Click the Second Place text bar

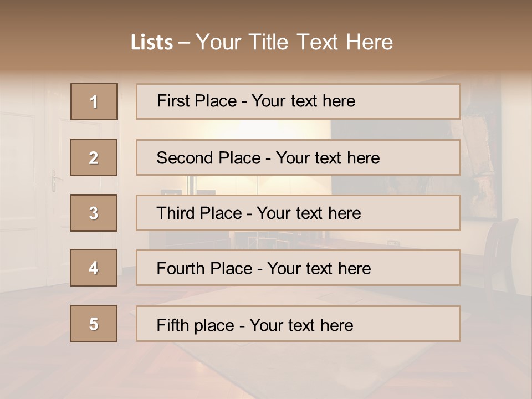tap(298, 157)
